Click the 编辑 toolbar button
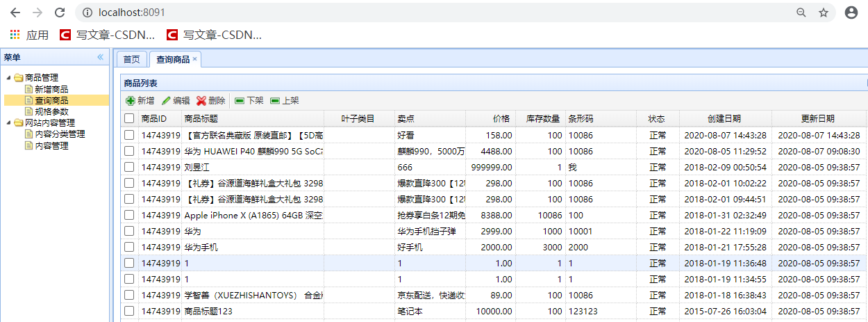868x322 pixels. point(176,101)
